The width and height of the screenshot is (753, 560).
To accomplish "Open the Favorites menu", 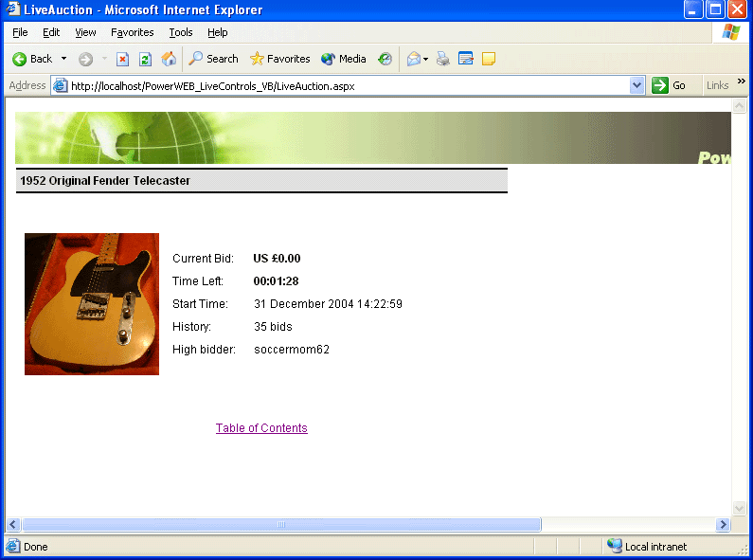I will pyautogui.click(x=132, y=32).
